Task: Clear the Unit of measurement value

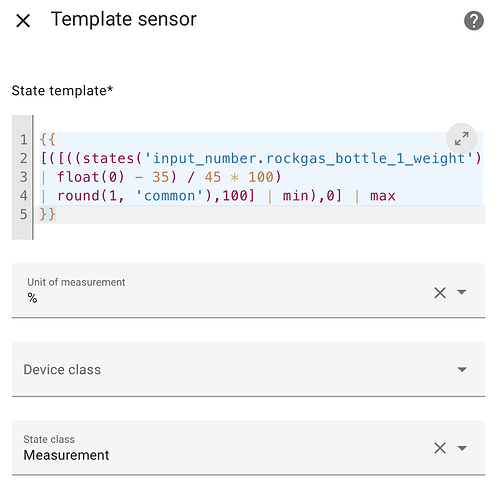Action: coord(440,293)
